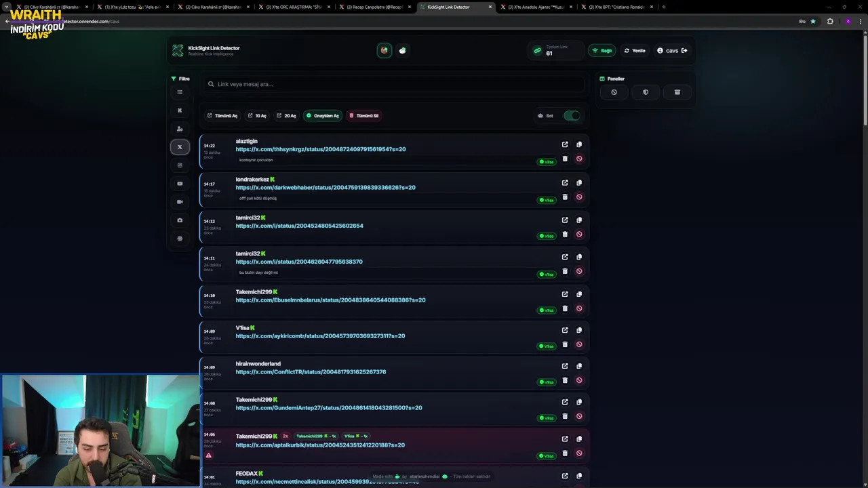868x488 pixels.
Task: Open the shield panel under Paneller
Action: (646, 92)
